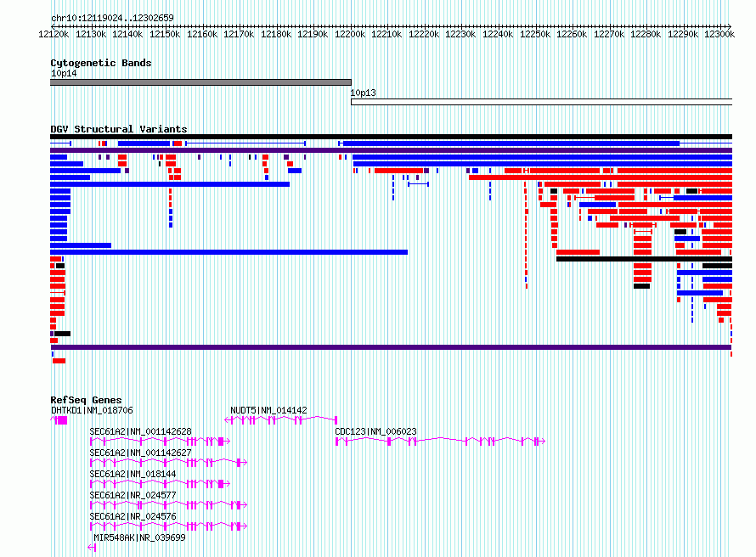Click the SEC61A2|NM_018144 transcript label
756x557 pixels.
[x=133, y=474]
